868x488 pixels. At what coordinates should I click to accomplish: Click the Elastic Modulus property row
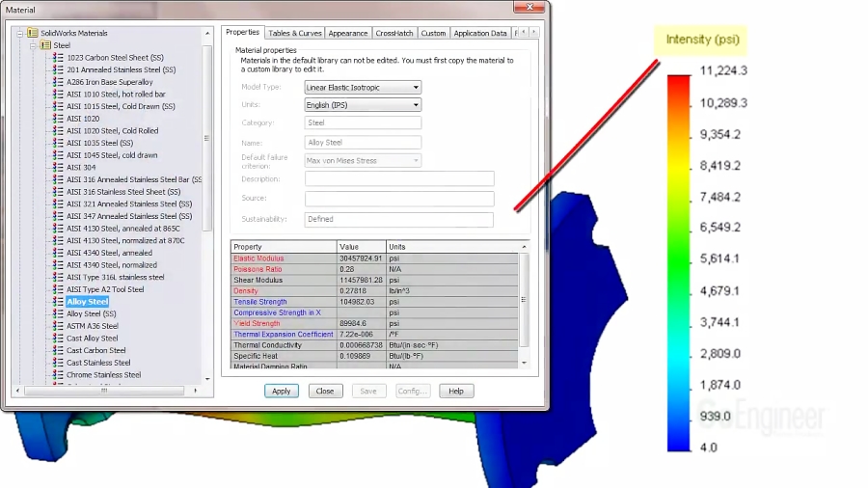374,258
